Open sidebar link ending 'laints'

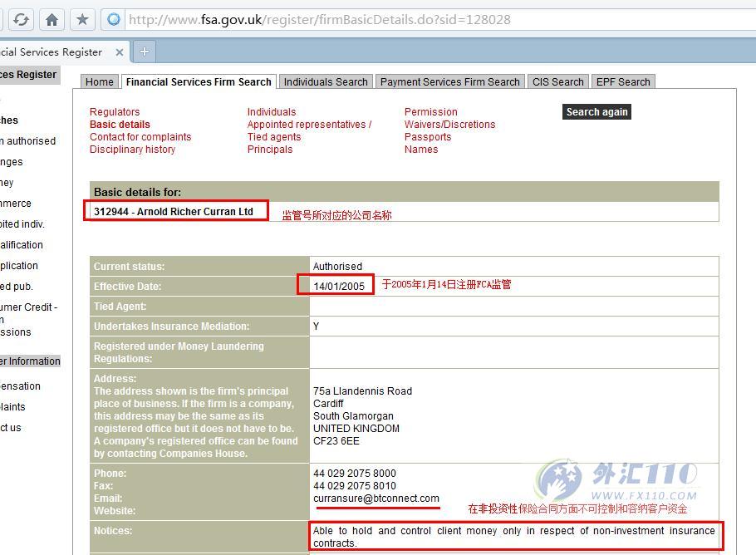click(x=12, y=407)
